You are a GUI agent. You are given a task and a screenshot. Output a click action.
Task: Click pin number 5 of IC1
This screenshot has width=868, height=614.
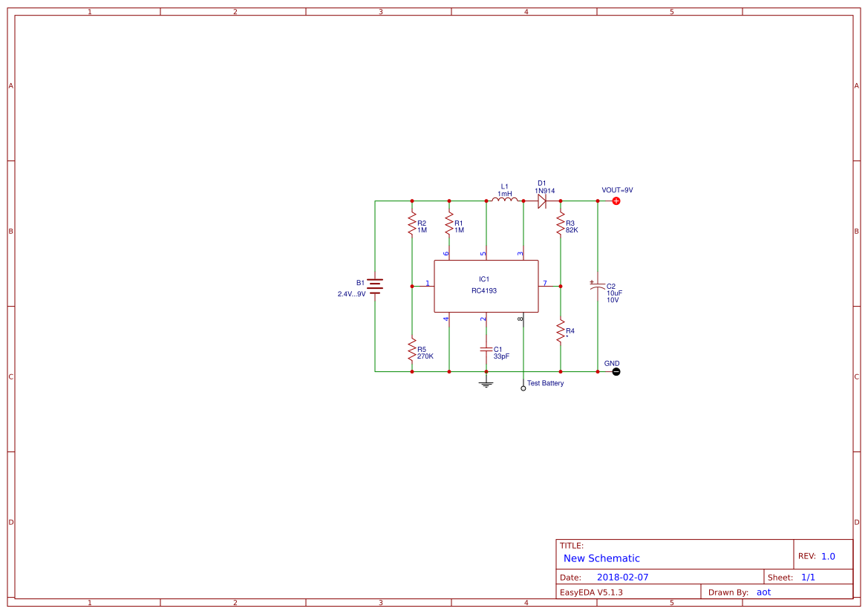483,254
